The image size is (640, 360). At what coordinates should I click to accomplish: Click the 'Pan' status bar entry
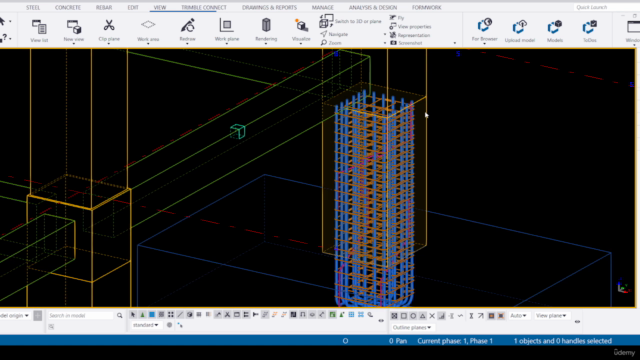tap(401, 341)
